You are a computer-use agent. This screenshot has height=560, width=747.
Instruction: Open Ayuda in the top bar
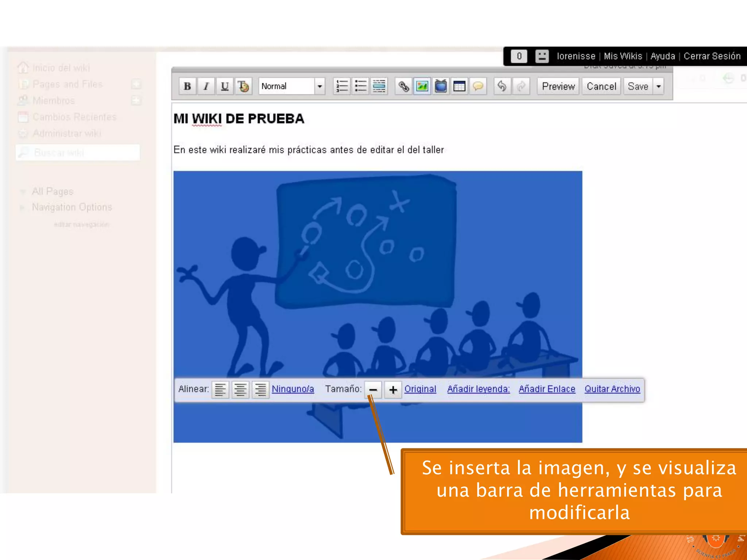663,56
